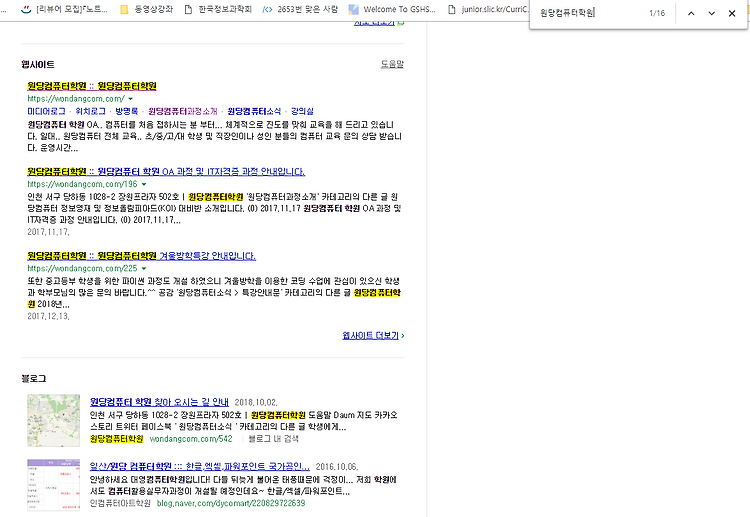Open blog.naver.com/dycomart URL link
Image resolution: width=750 pixels, height=517 pixels.
[231, 503]
